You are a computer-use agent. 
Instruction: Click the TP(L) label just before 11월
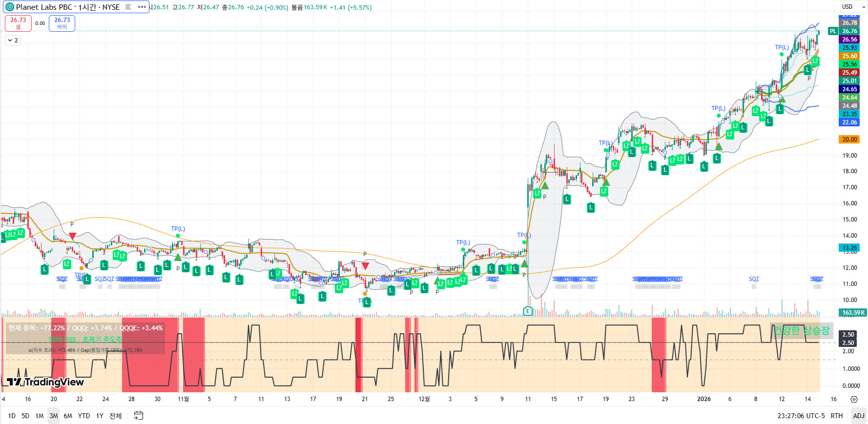(178, 229)
